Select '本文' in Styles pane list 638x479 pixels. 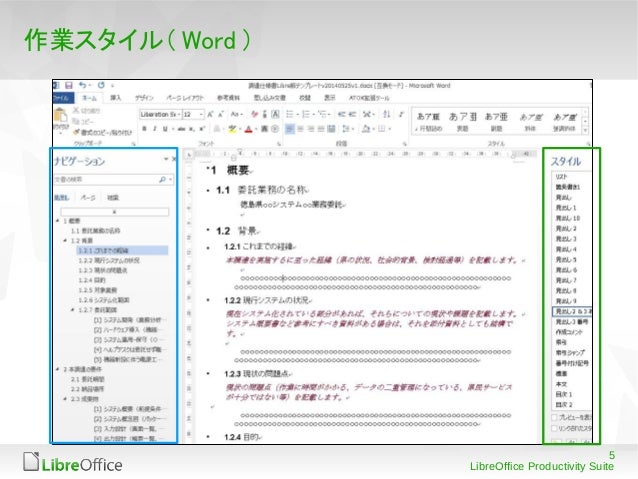pyautogui.click(x=562, y=384)
